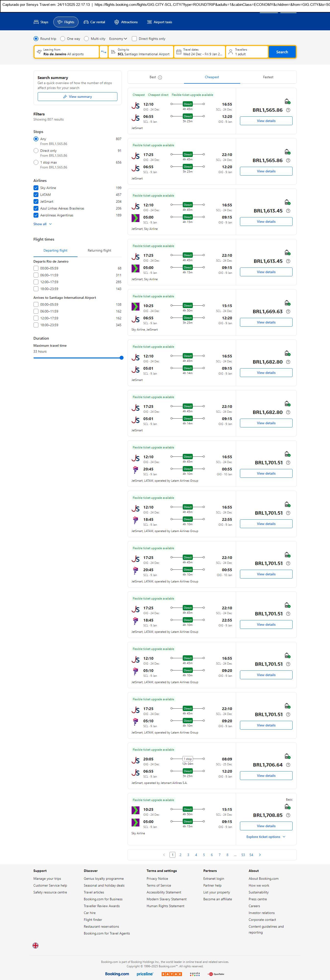Click the blue Search button
This screenshot has width=330, height=980.
282,52
